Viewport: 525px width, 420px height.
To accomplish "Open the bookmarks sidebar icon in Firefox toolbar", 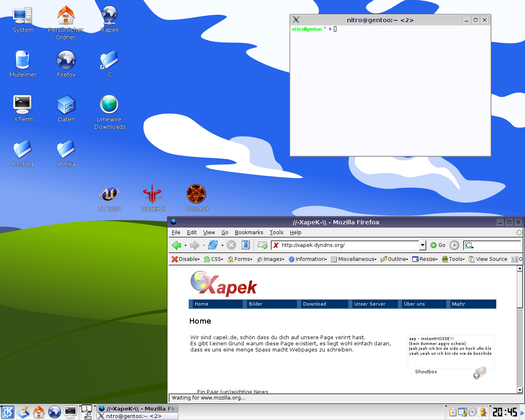I will 245,245.
